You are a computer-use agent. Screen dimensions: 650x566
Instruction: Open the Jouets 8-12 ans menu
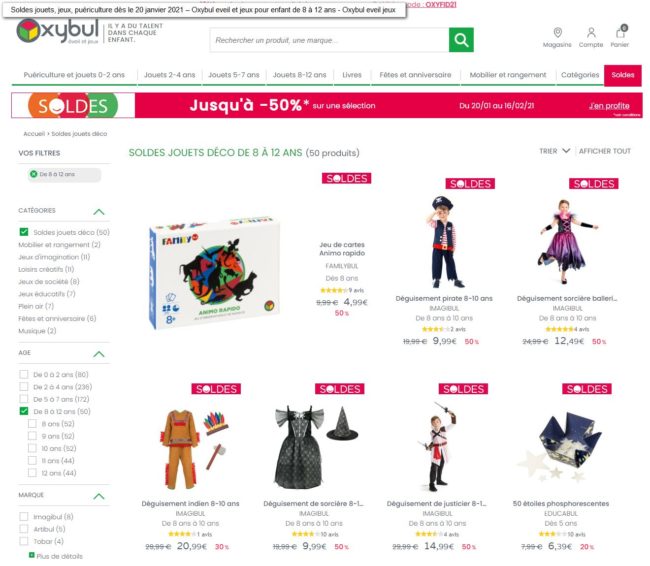pyautogui.click(x=299, y=75)
